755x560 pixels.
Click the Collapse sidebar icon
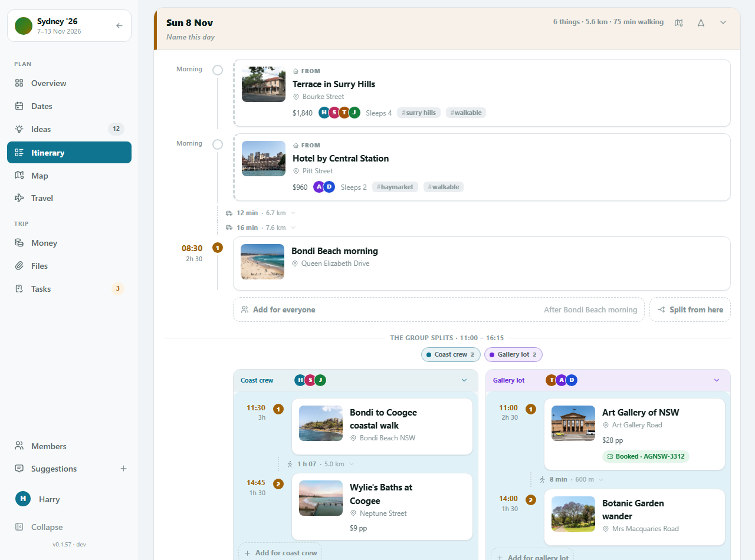[x=19, y=527]
